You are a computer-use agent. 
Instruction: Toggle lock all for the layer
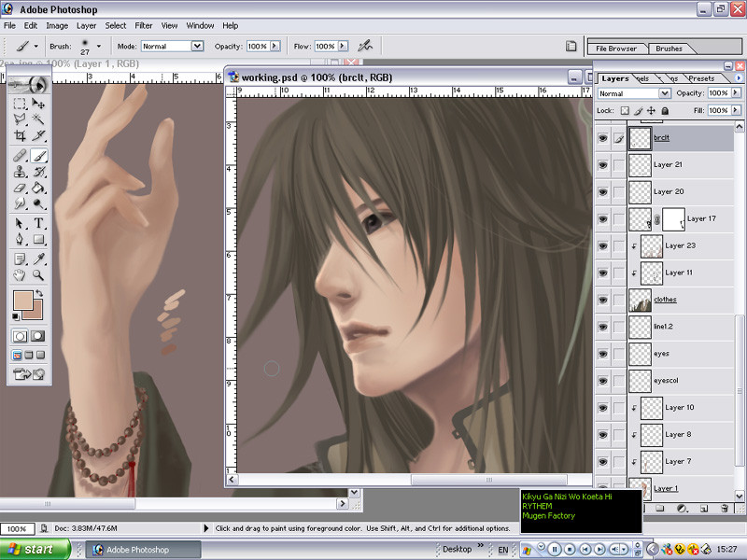[x=665, y=110]
